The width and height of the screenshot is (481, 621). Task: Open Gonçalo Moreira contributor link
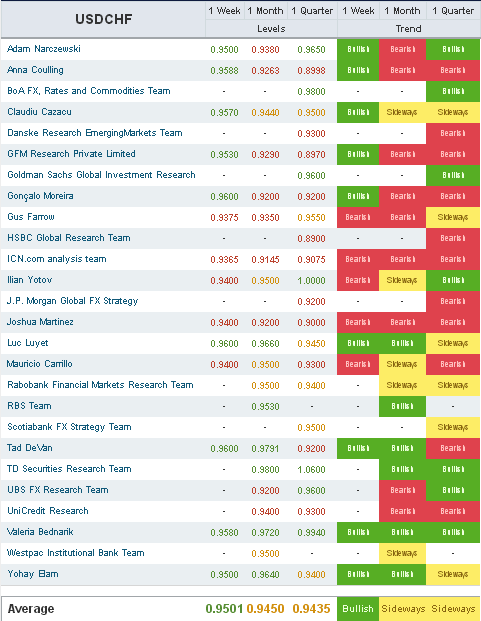(x=40, y=196)
